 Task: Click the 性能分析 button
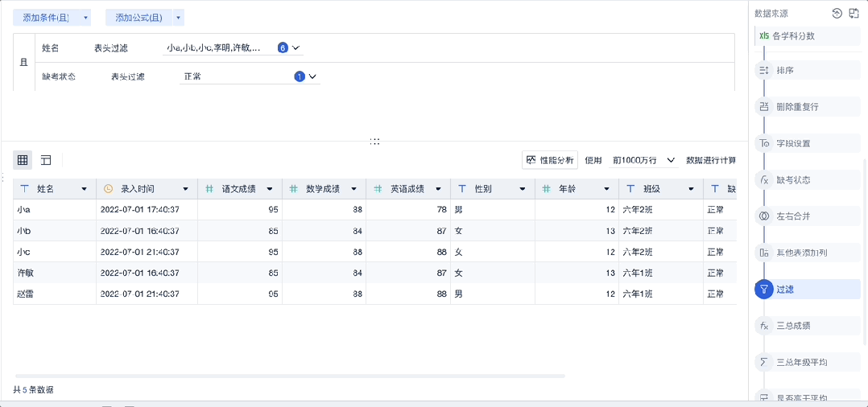click(x=550, y=160)
